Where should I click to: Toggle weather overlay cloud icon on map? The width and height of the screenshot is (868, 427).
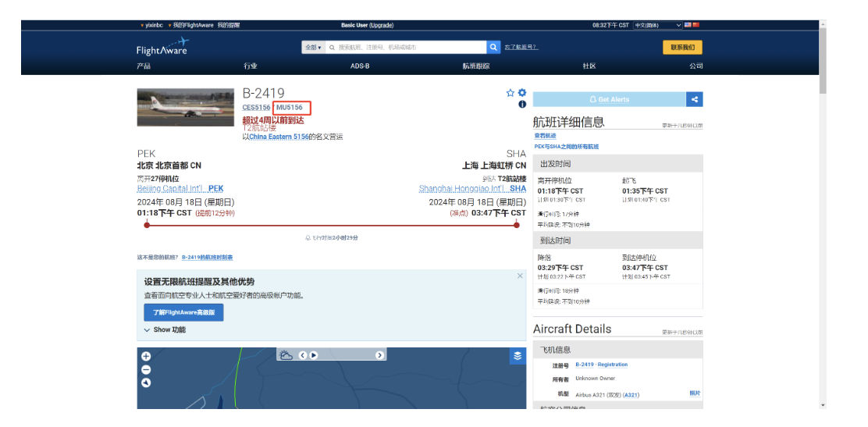286,355
